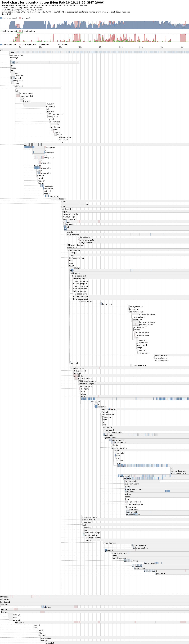The image size is (189, 644).
Task: Select the pulseaudio process label
Action: point(108,435)
